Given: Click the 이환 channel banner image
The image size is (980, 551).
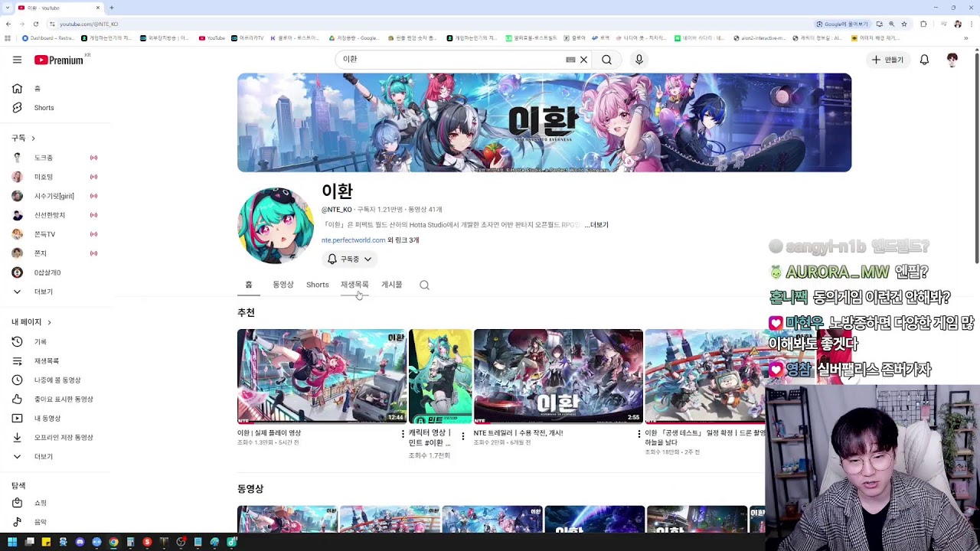Looking at the screenshot, I should [544, 122].
